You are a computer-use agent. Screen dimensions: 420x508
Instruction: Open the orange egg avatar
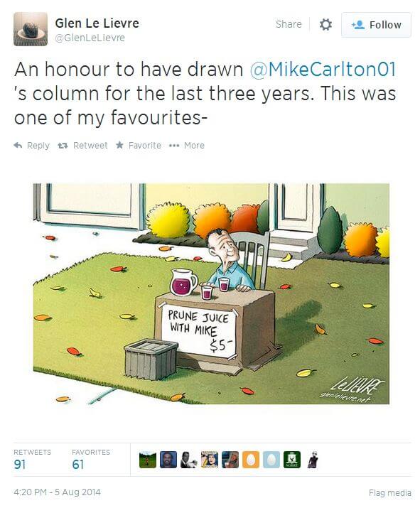pos(251,460)
